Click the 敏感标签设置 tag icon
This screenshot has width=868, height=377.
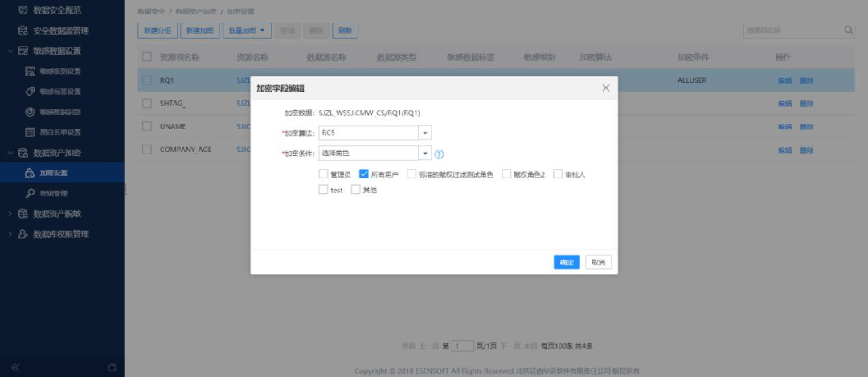(x=30, y=92)
